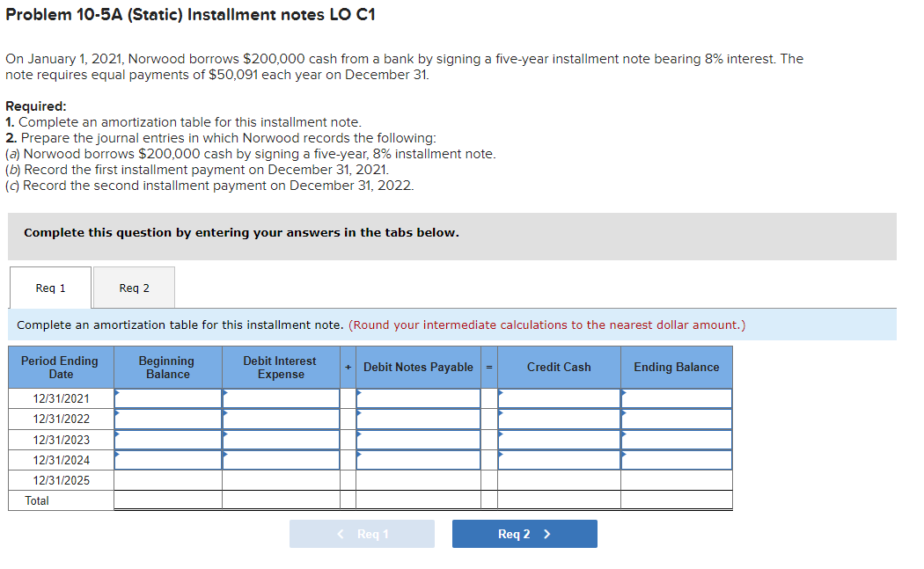Switch to the Req 2 tab
This screenshot has height=569, width=924.
pyautogui.click(x=133, y=288)
